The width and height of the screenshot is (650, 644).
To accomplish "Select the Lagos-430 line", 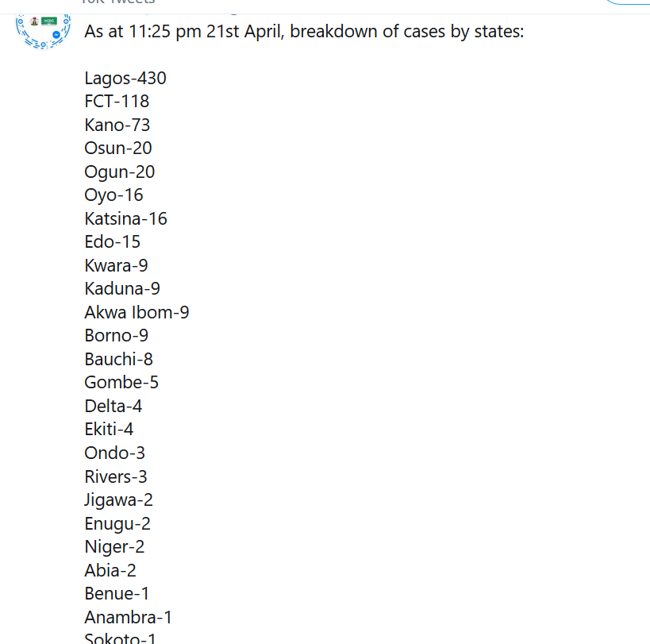I will 125,78.
